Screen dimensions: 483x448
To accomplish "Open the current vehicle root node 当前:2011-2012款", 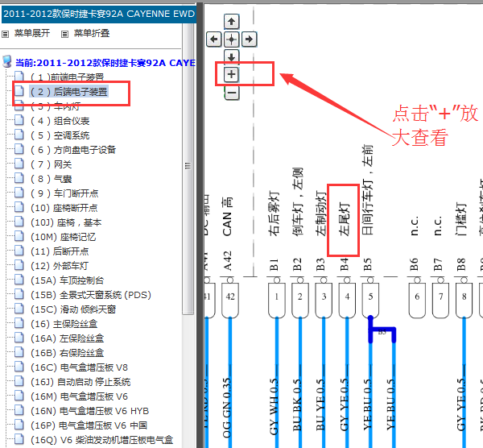I will [105, 63].
